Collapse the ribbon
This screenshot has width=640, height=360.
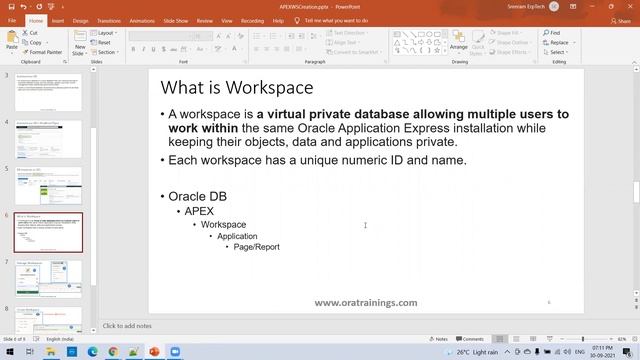[x=634, y=62]
